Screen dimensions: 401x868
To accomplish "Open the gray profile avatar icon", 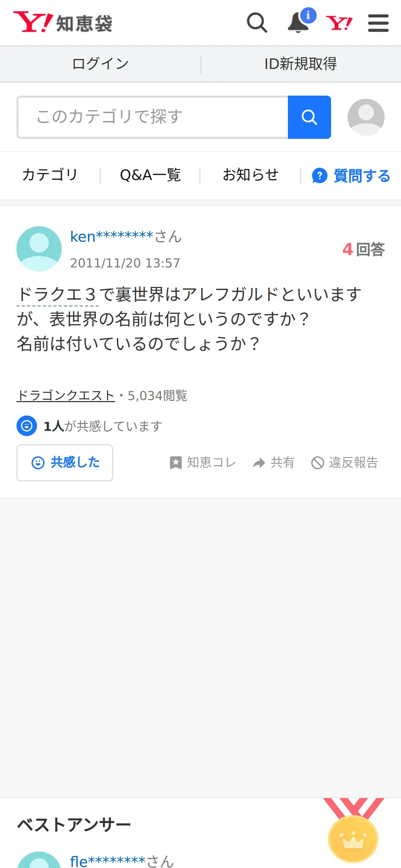I will tap(366, 117).
